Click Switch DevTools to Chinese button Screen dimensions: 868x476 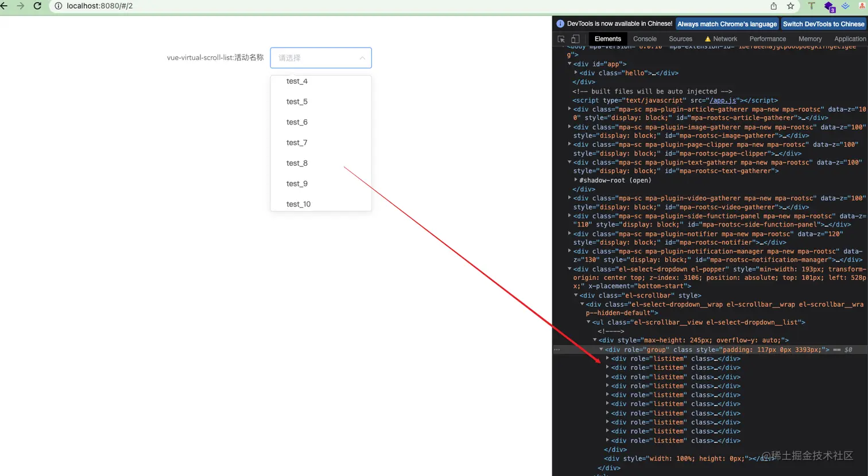tap(823, 24)
